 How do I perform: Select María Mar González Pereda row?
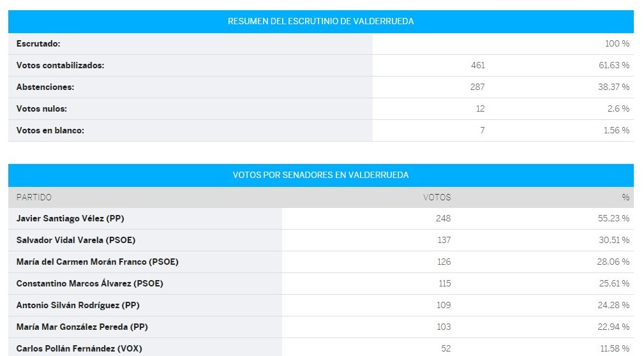[321, 327]
